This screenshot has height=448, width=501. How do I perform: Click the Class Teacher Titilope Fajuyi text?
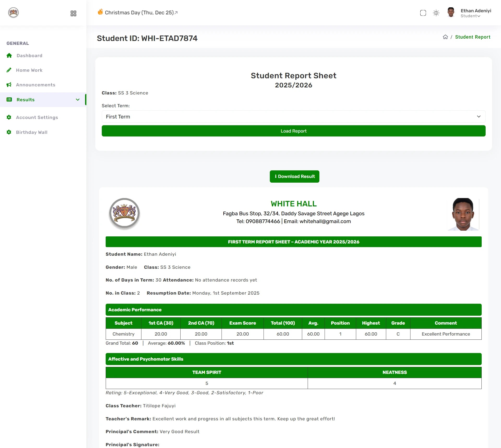click(140, 406)
